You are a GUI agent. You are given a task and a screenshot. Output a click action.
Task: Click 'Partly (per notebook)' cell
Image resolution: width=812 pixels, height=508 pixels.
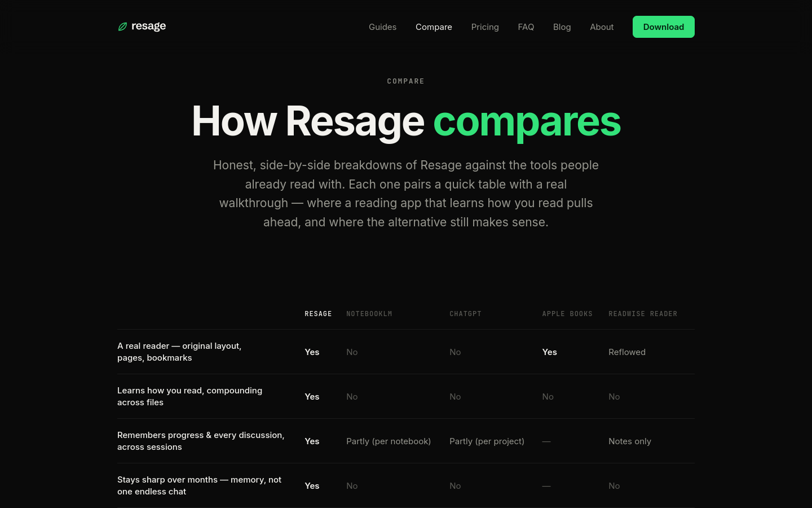[x=389, y=441]
